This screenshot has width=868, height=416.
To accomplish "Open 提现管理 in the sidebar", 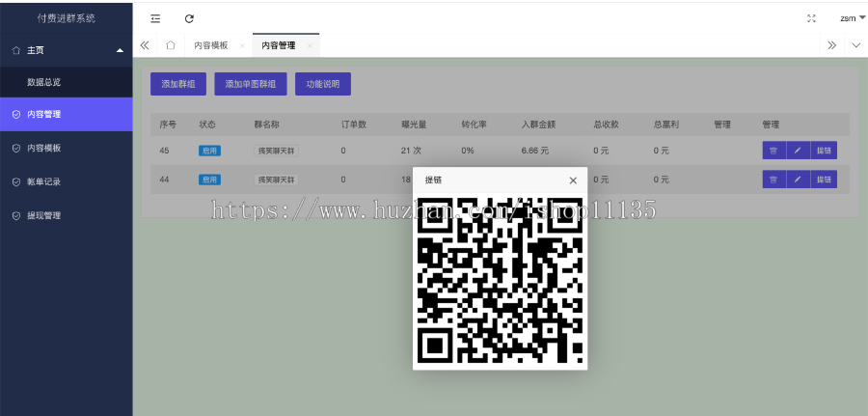I will (66, 215).
